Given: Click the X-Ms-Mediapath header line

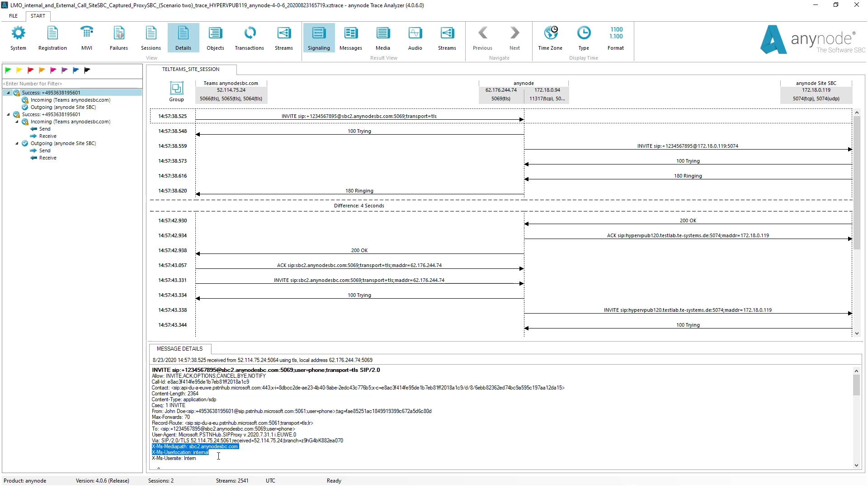Looking at the screenshot, I should pos(195,446).
